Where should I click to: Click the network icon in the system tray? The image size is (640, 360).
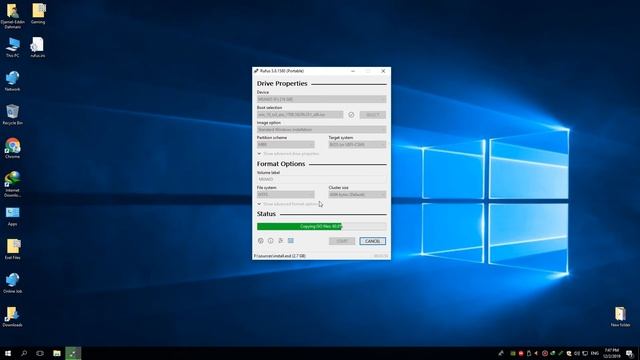(585, 353)
